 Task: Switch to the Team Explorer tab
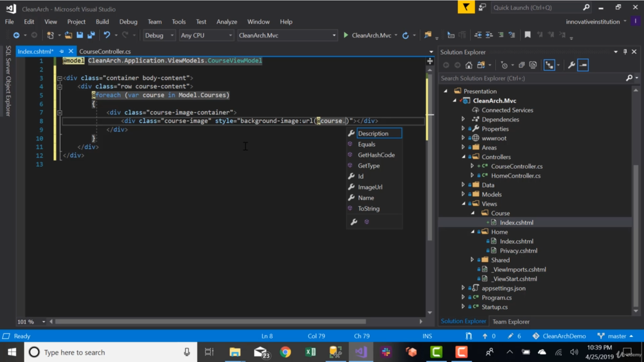[511, 322]
